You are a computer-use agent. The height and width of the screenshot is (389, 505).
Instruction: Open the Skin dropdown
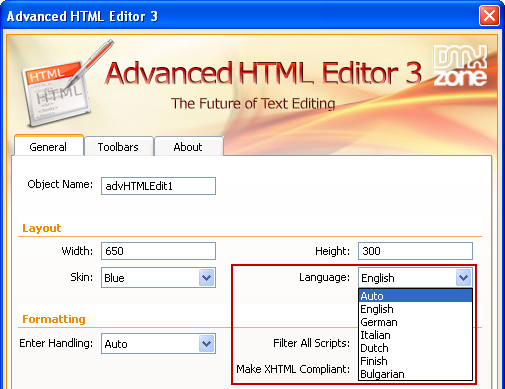click(158, 277)
